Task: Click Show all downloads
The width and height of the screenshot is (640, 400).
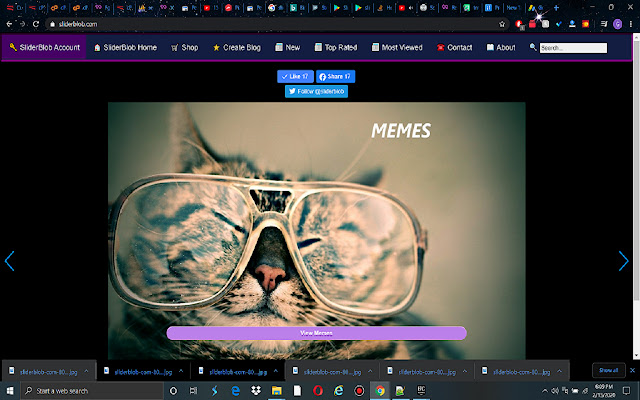Action: 609,371
